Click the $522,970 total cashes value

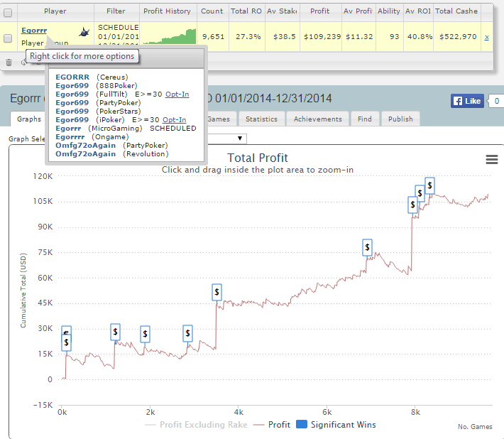(x=458, y=37)
